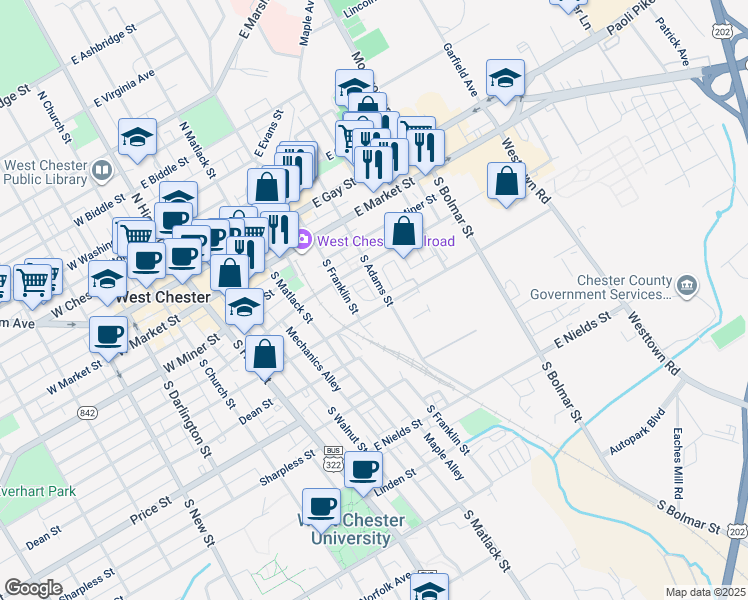Click the E Virginia Ave label
Viewport: 748px width, 600px height.
[125, 88]
